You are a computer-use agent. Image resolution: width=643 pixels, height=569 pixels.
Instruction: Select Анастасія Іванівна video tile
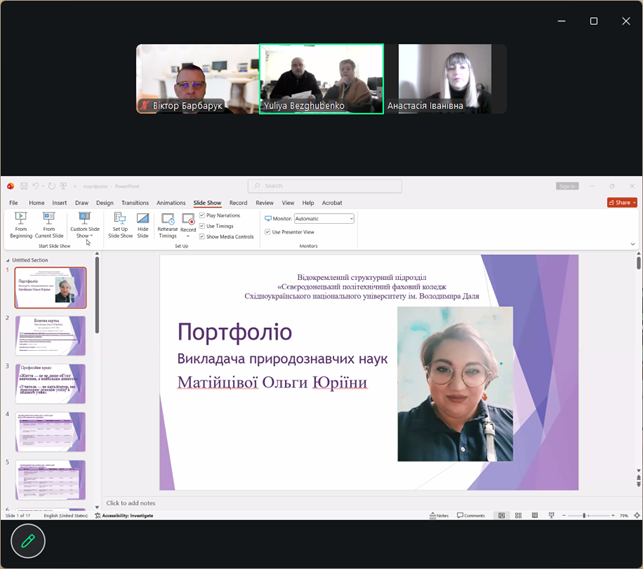click(445, 79)
